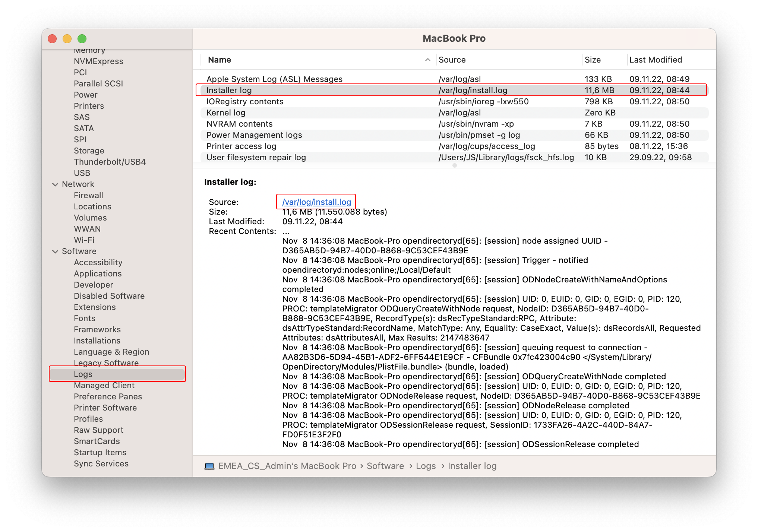Click the MacBook icon in the breadcrumb bar
This screenshot has width=758, height=532.
tap(210, 466)
